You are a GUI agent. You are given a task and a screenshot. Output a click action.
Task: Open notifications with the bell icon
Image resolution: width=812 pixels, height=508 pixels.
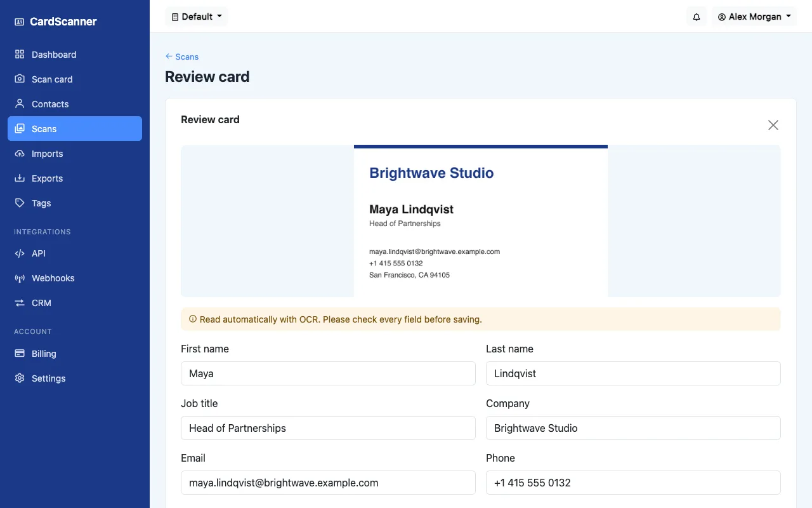(x=697, y=17)
